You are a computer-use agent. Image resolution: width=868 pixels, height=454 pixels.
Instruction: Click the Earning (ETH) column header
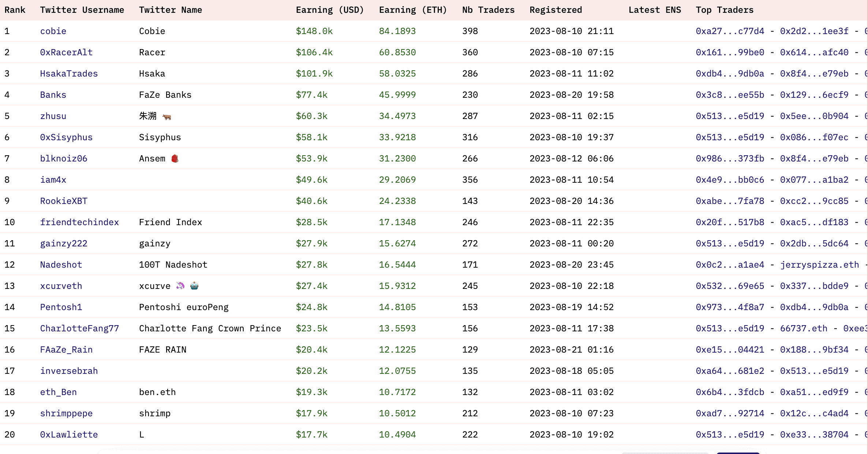(413, 10)
